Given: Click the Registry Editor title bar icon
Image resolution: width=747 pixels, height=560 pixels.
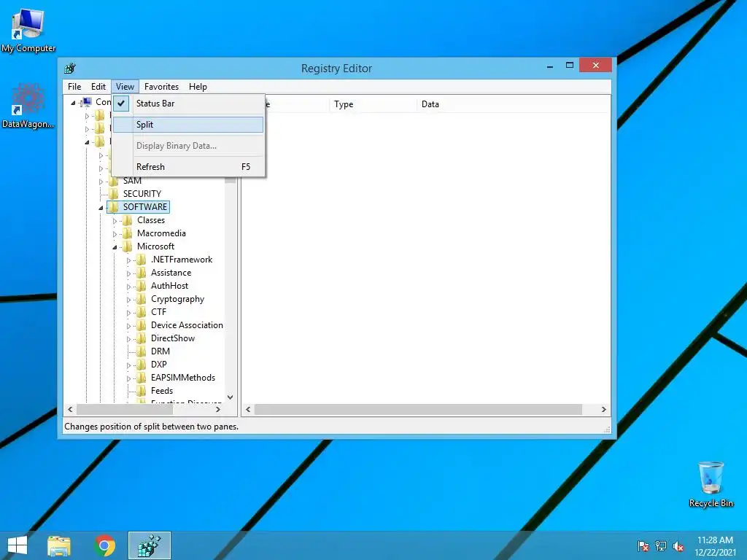Looking at the screenshot, I should point(70,68).
